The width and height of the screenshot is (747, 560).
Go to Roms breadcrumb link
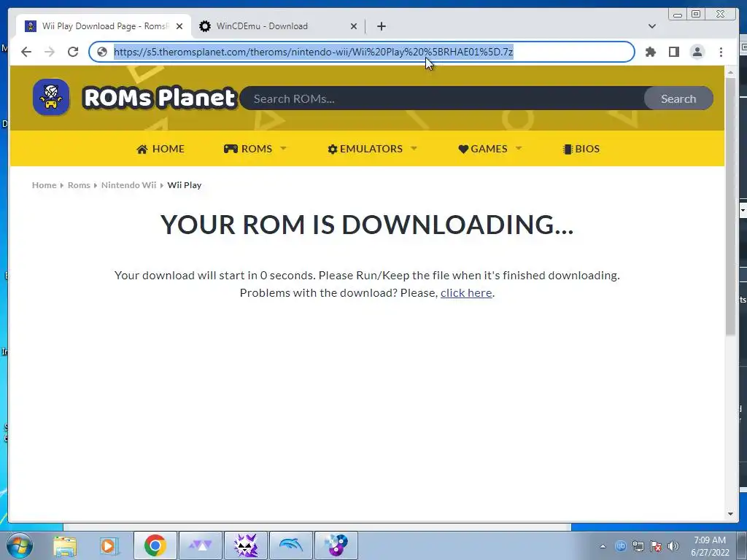pyautogui.click(x=79, y=185)
